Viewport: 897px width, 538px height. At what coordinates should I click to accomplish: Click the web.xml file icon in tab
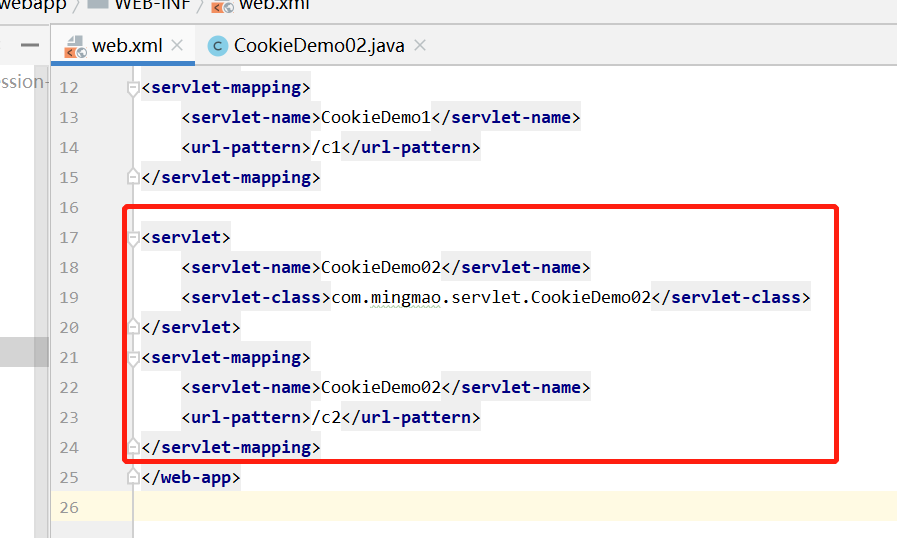pyautogui.click(x=75, y=46)
